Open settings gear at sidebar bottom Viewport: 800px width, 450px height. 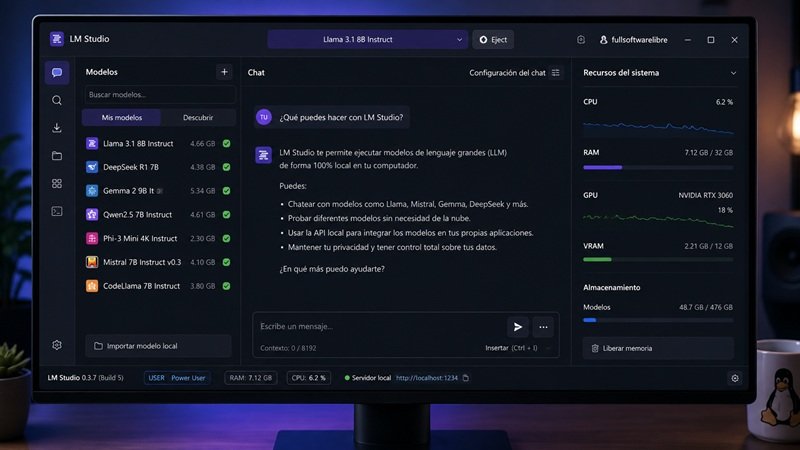click(57, 345)
